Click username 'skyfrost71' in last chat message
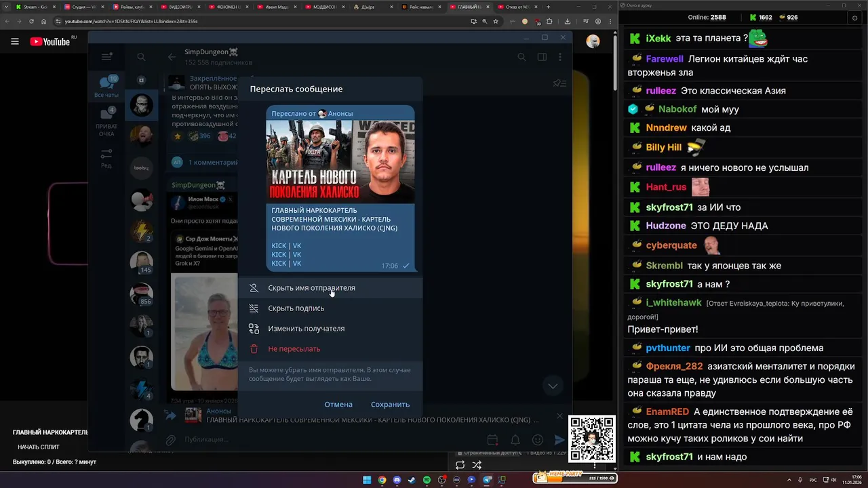 click(669, 457)
